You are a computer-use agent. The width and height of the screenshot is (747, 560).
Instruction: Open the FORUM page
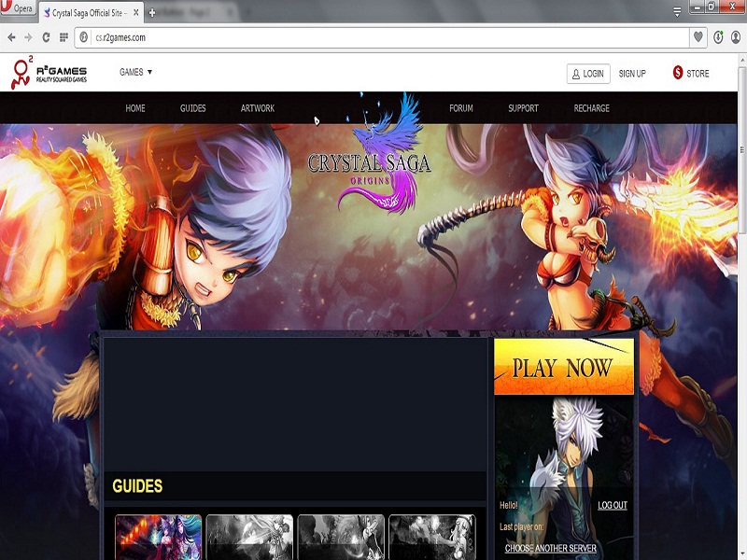coord(461,108)
